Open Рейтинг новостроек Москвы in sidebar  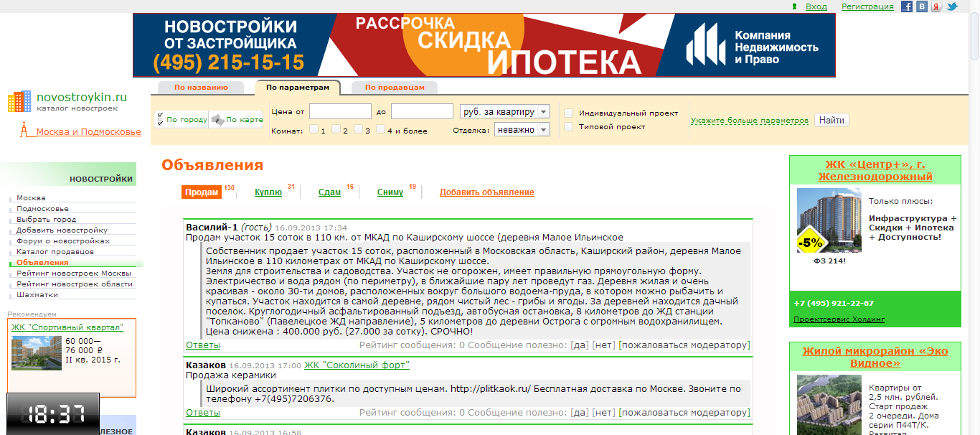pos(74,273)
